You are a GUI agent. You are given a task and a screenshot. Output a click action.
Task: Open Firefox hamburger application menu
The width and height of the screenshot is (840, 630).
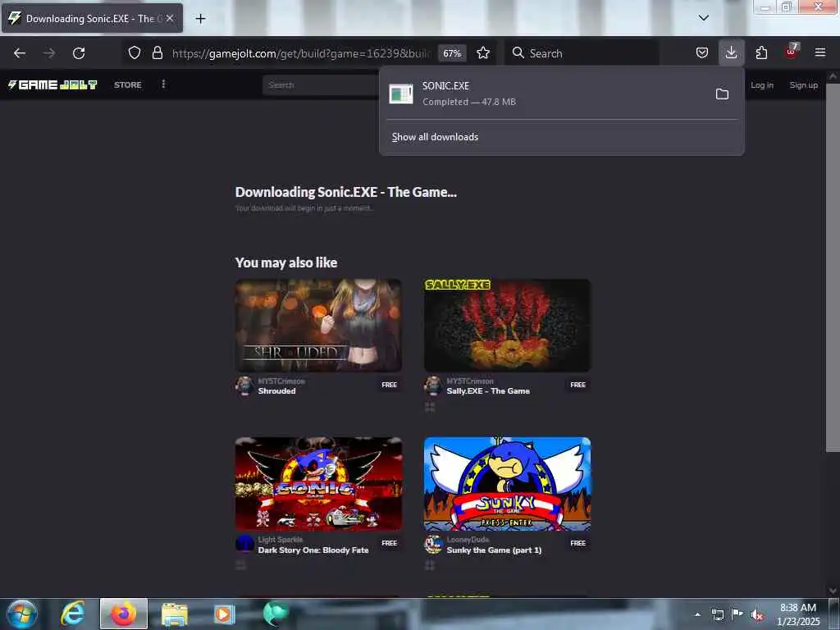click(820, 52)
